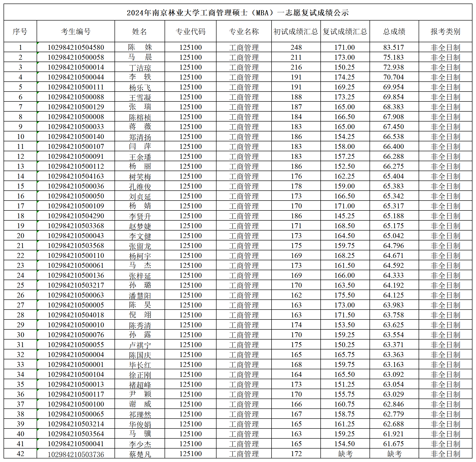The width and height of the screenshot is (476, 462).
Task: Select row number 21 cell
Action: [20, 246]
